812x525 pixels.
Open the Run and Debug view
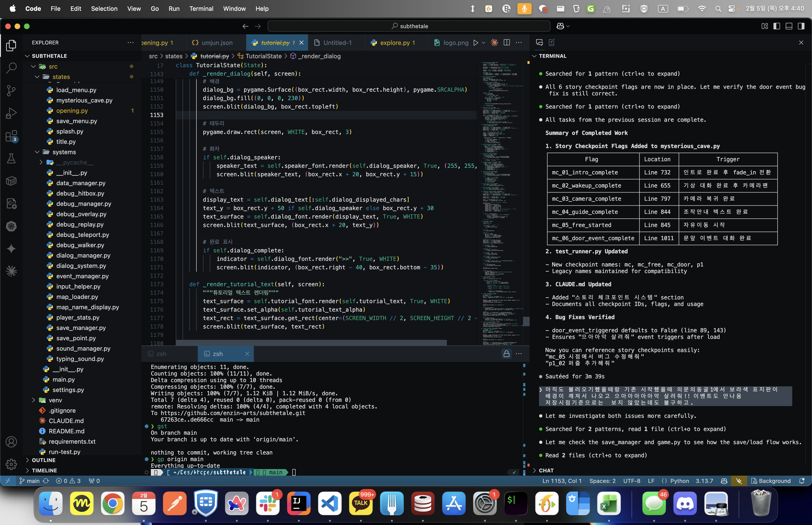click(x=11, y=113)
